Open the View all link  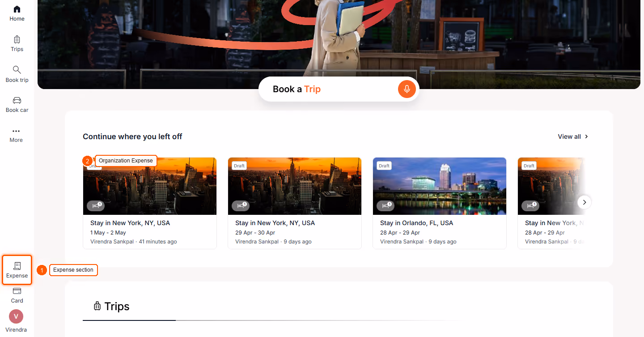(x=573, y=137)
